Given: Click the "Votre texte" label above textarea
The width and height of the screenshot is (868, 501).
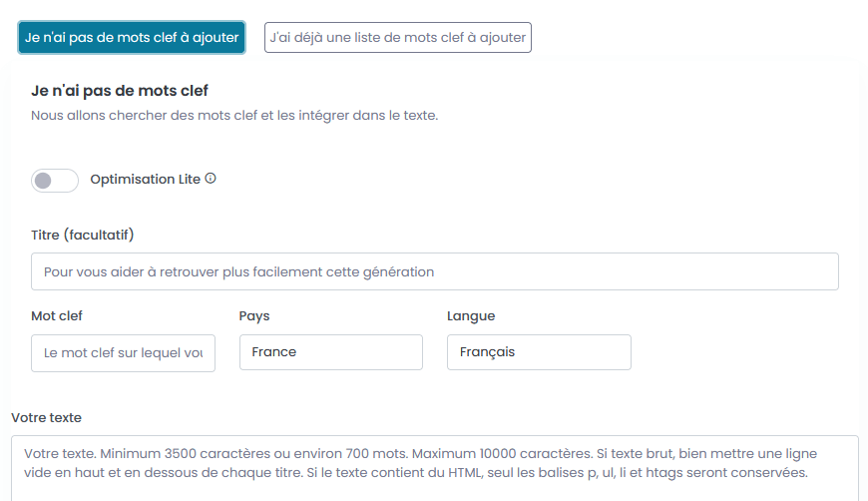Looking at the screenshot, I should (46, 417).
